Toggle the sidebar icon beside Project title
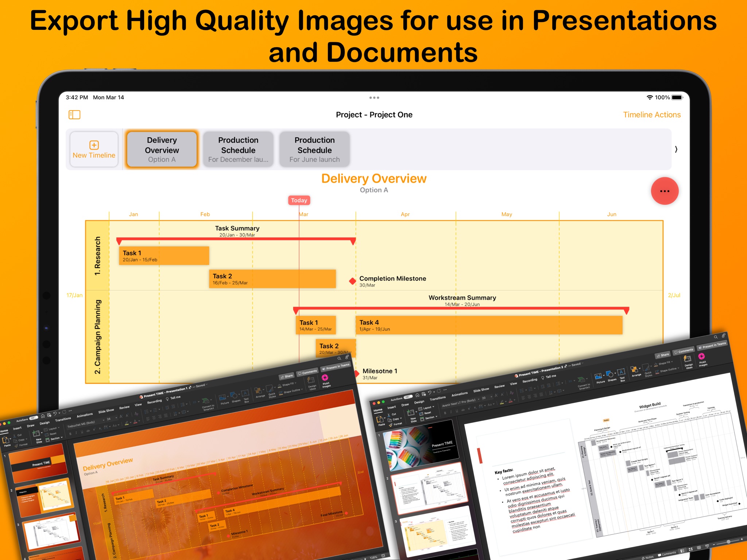Image resolution: width=747 pixels, height=560 pixels. (74, 115)
